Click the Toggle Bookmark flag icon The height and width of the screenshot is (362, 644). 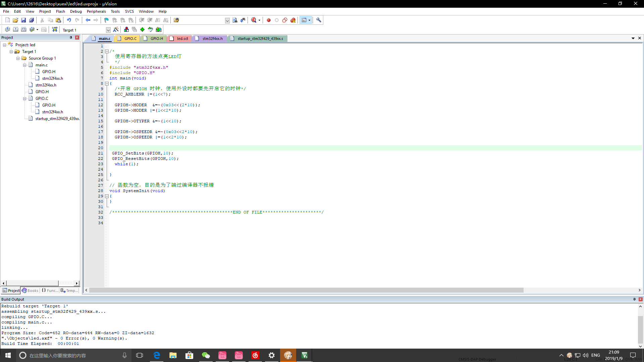(x=106, y=20)
